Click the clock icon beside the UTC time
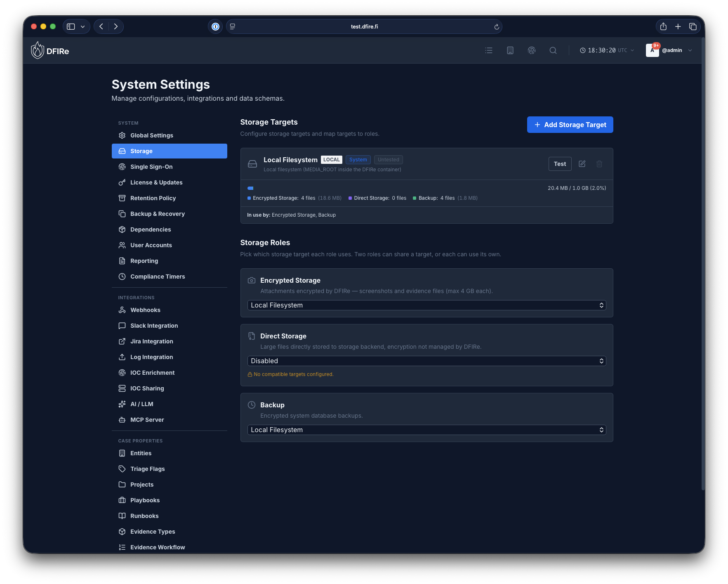Screen dimensions: 728x584 tap(583, 50)
